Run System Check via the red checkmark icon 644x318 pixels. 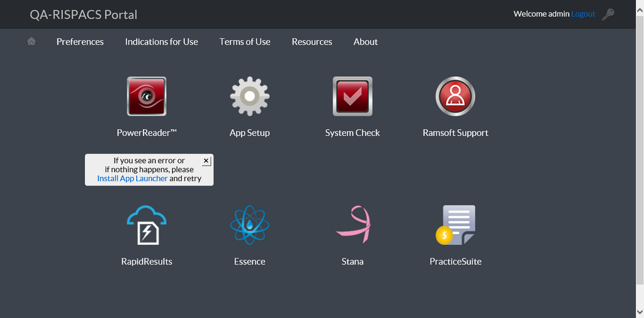pos(353,96)
